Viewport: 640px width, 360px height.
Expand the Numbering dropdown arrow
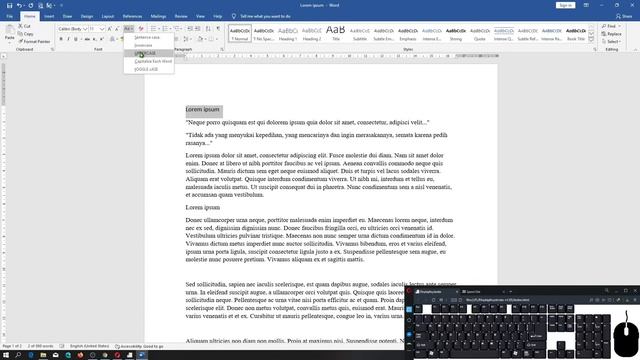pos(171,29)
